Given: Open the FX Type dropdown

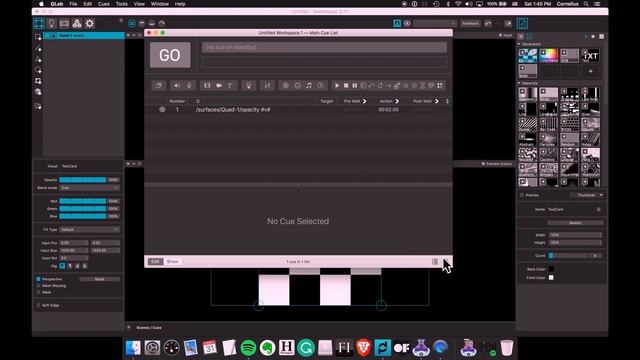Looking at the screenshot, I should (89, 229).
